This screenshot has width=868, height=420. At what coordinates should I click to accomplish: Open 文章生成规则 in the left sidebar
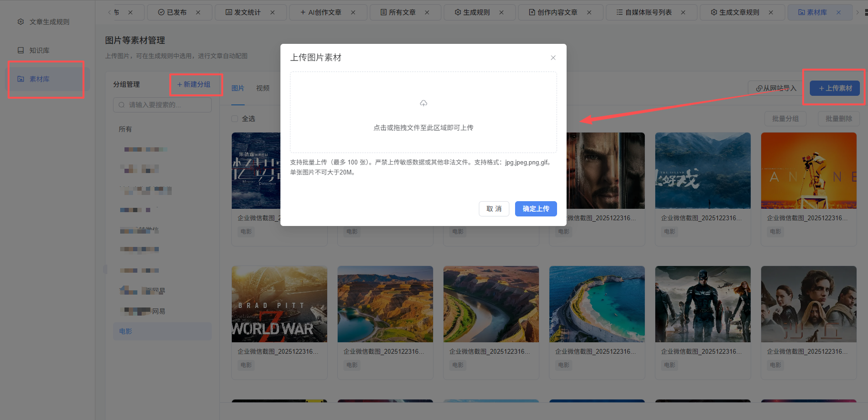tap(49, 22)
